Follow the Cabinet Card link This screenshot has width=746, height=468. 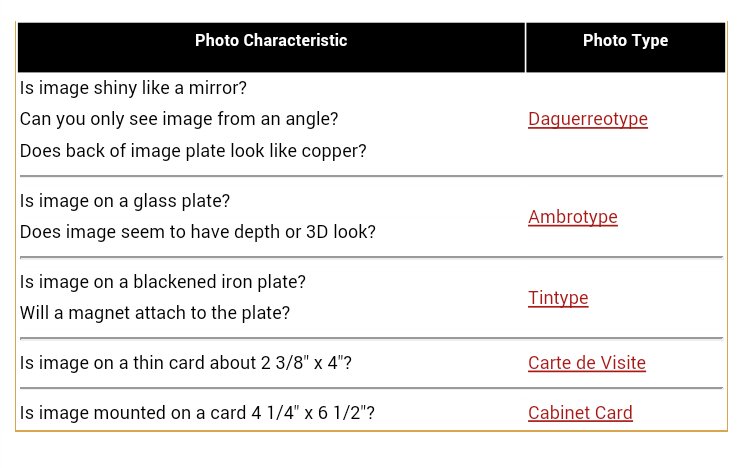[580, 413]
